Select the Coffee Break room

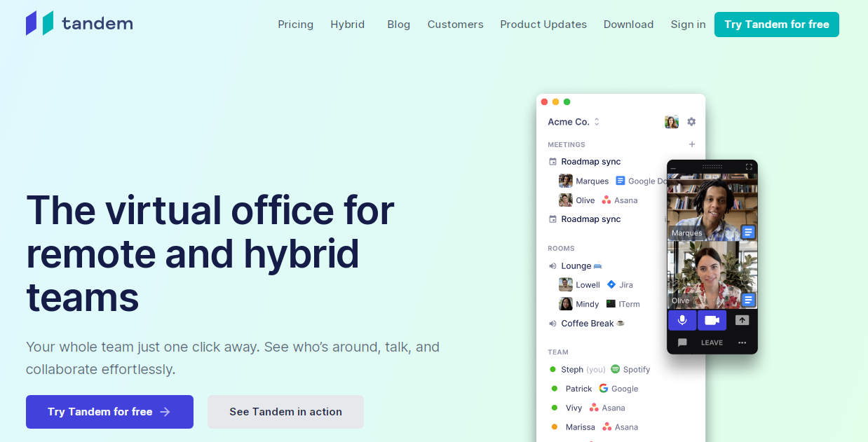coord(587,324)
